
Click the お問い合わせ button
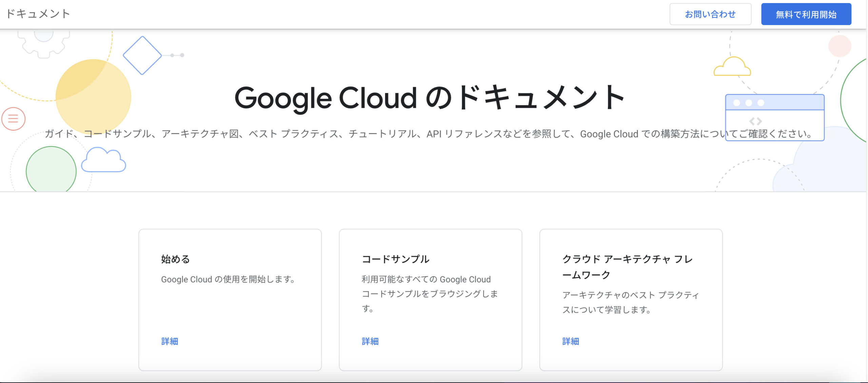(710, 14)
